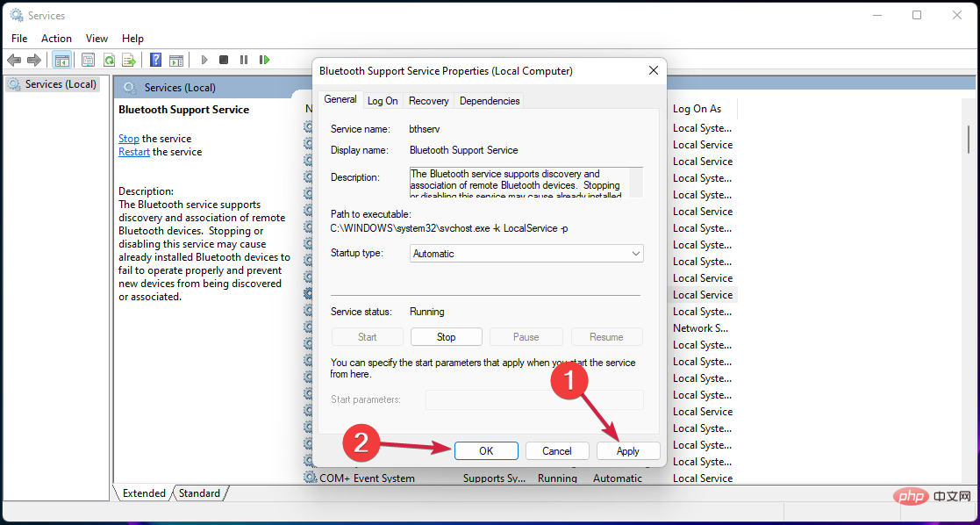Maximize the Services window
This screenshot has width=980, height=525.
[917, 15]
